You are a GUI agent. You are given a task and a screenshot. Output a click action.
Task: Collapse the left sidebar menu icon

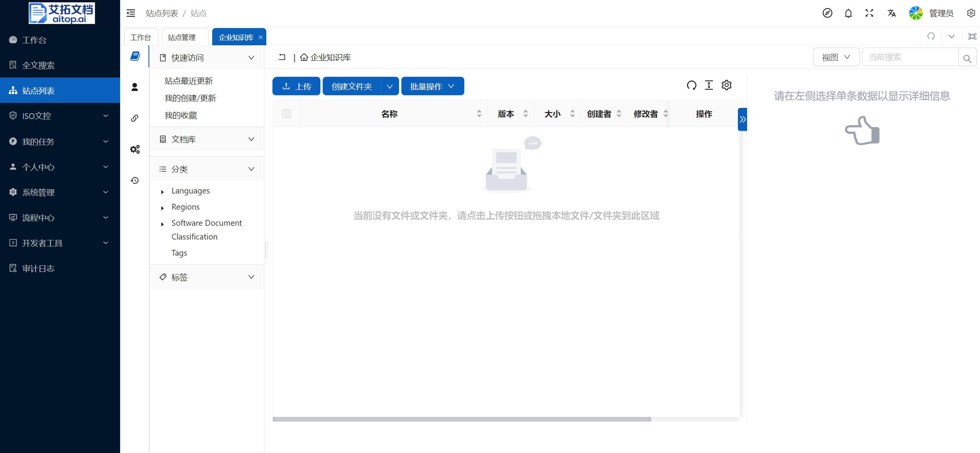tap(131, 13)
